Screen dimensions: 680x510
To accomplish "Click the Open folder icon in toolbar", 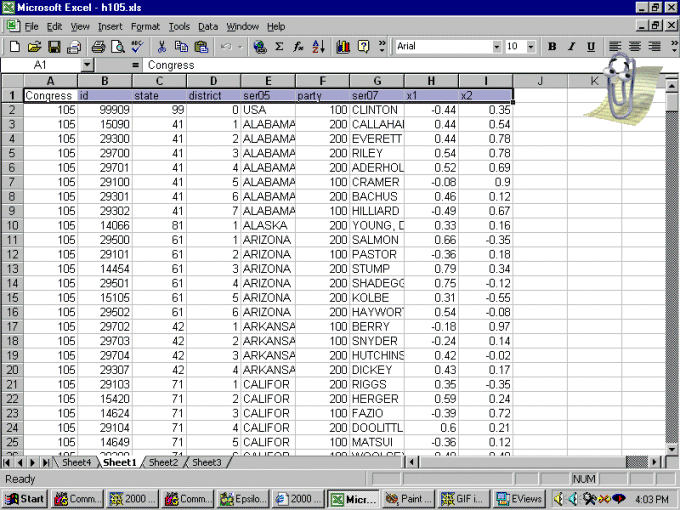I will pyautogui.click(x=34, y=47).
